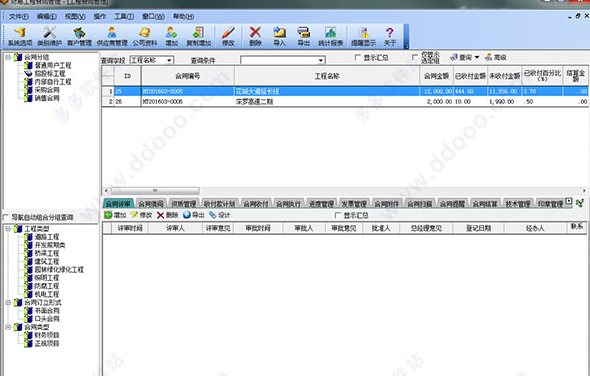Click horizontal scrollbar thumb of contract table
This screenshot has width=590, height=376.
155,190
